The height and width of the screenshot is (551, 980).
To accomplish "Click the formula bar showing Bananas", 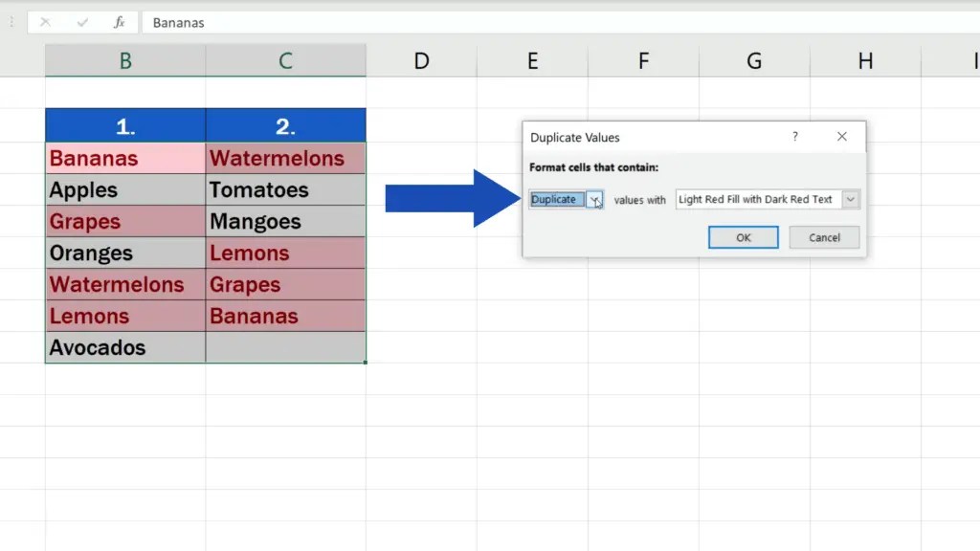I will 287,22.
